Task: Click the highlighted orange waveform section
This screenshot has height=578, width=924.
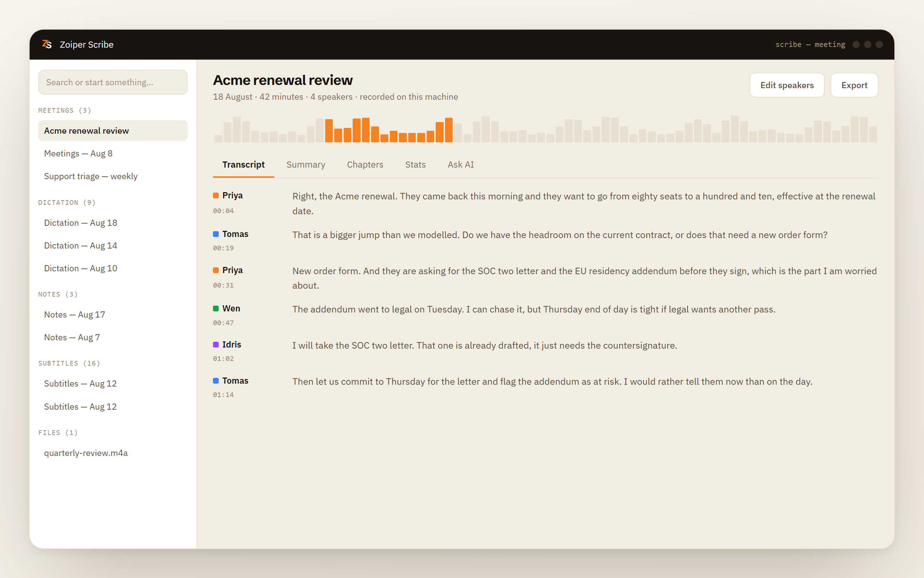Action: pos(389,130)
